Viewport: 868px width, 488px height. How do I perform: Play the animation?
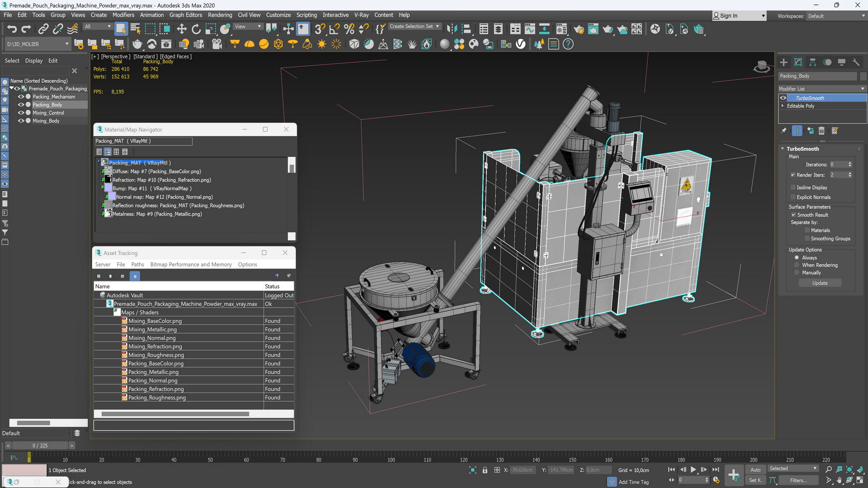click(x=693, y=470)
